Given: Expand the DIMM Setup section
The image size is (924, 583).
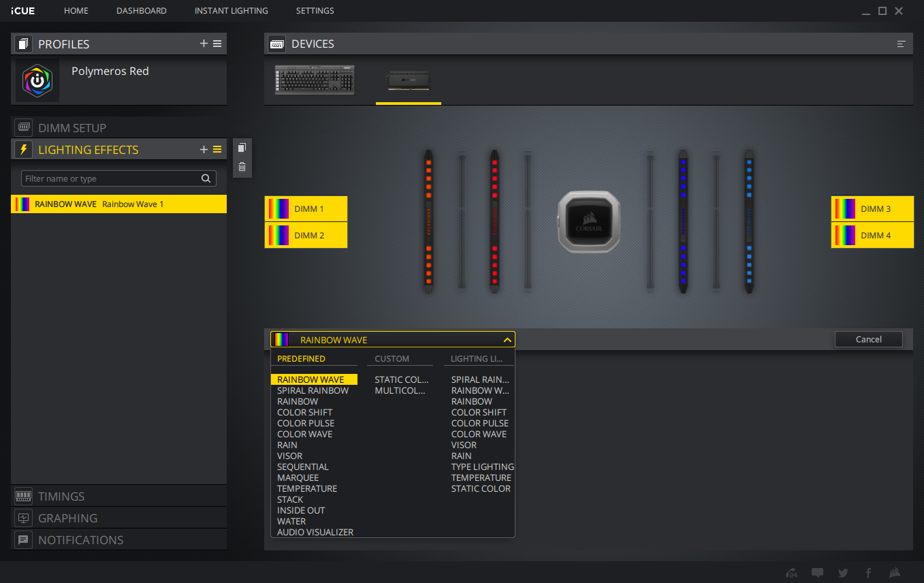Looking at the screenshot, I should coord(71,128).
